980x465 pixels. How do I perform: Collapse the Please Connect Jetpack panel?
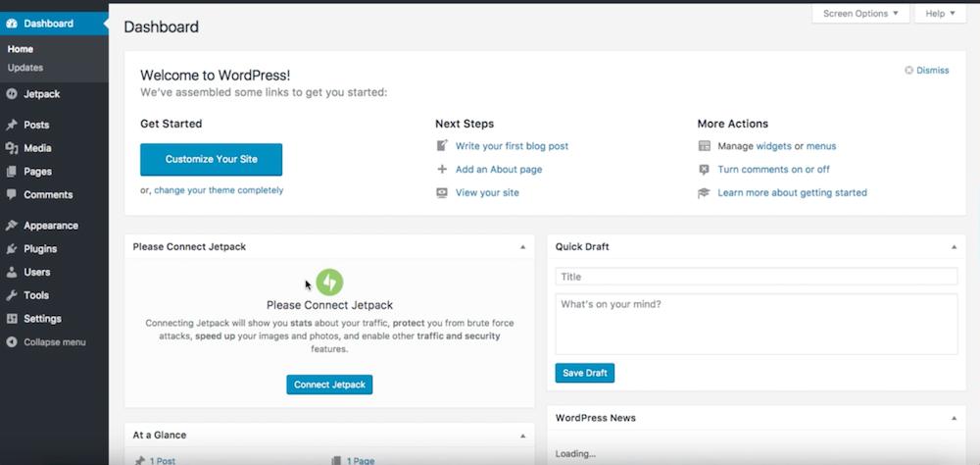[x=522, y=247]
